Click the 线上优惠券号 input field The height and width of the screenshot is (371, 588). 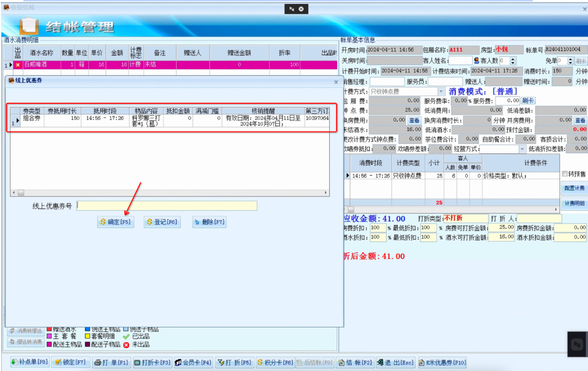(x=167, y=206)
